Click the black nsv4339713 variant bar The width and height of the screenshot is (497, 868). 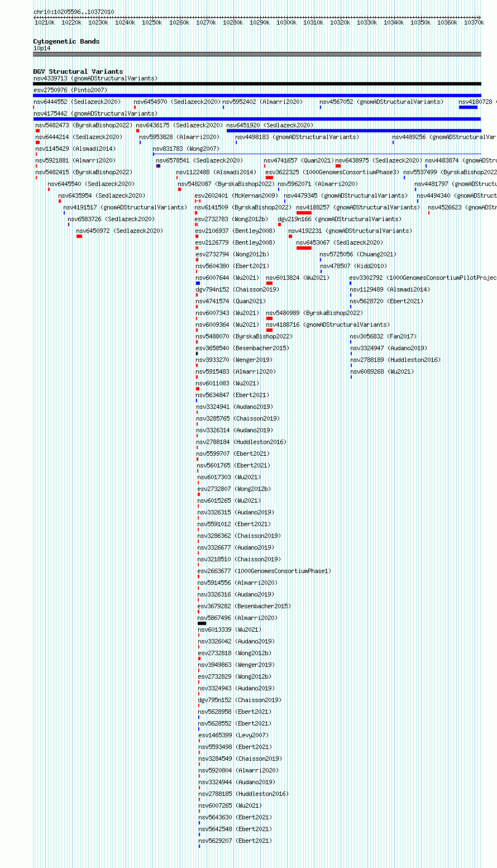257,84
